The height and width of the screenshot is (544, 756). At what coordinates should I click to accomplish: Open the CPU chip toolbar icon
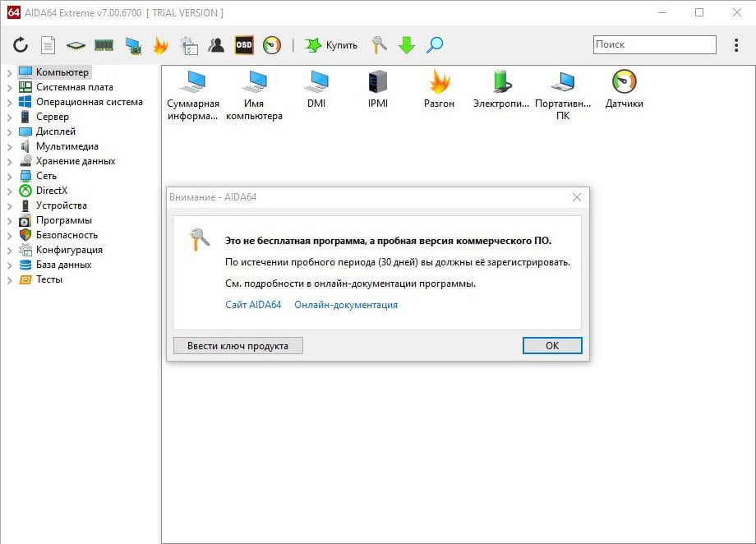tap(76, 46)
